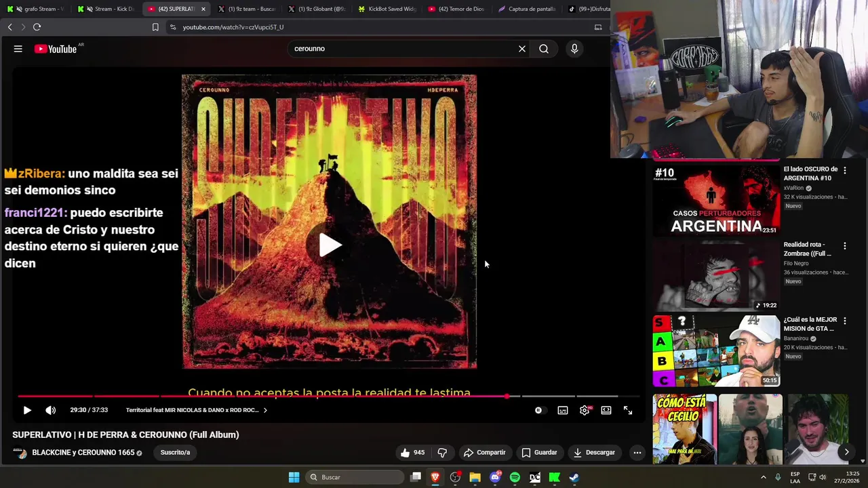Open the Windows Start menu

(x=294, y=477)
